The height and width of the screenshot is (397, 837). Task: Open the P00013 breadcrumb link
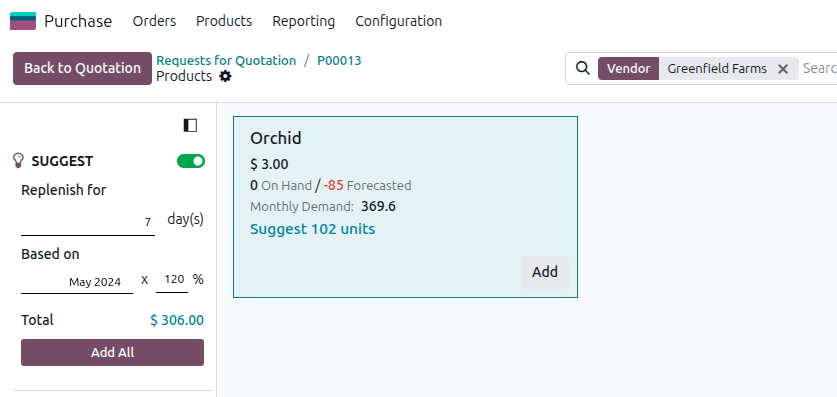[x=339, y=61]
